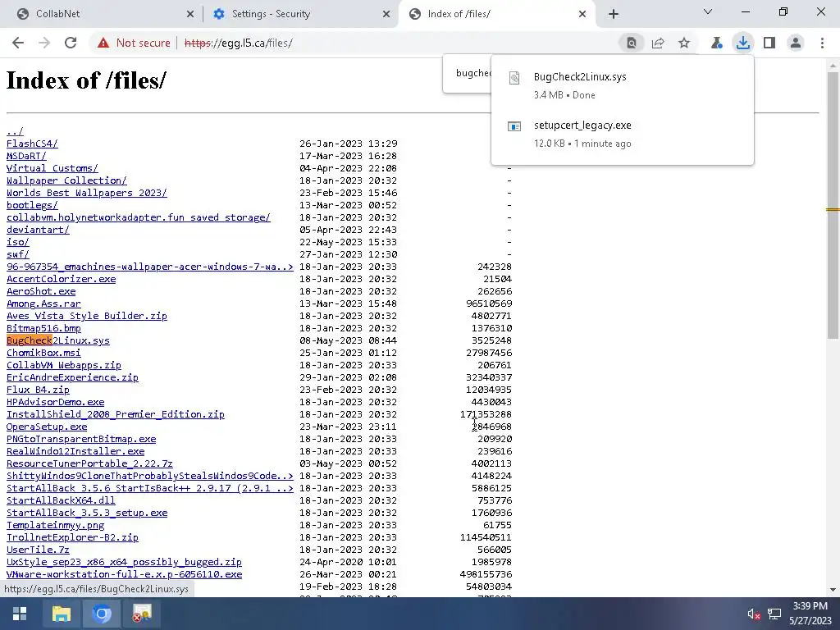Viewport: 840px width, 630px height.
Task: Download Flux B4.zip
Action: pos(38,390)
